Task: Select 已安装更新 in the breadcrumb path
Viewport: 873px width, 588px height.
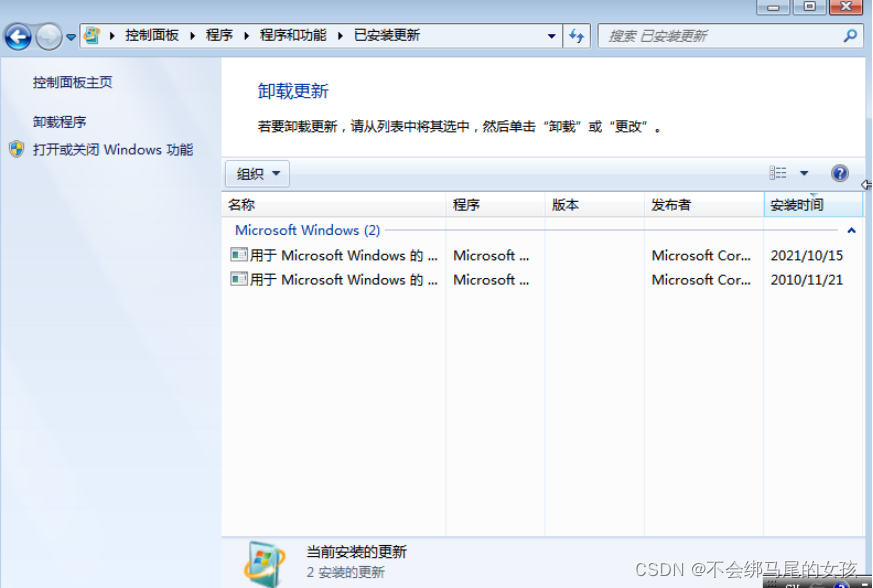Action: point(387,36)
